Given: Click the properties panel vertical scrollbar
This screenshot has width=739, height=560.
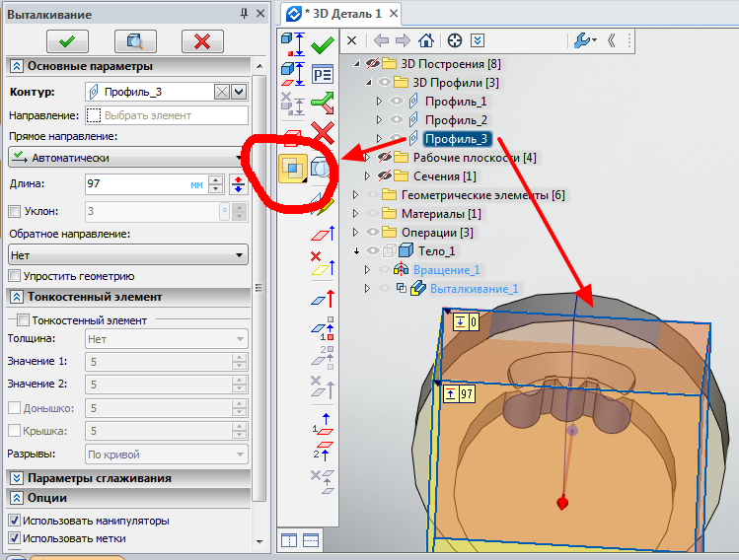Looking at the screenshot, I should [259, 287].
